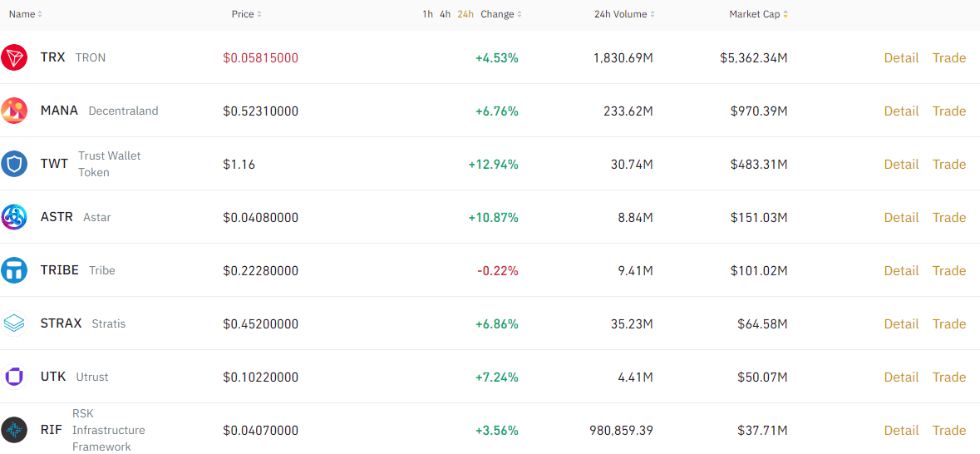Sort the table by 24h Volume column
The image size is (980, 454).
point(624,14)
